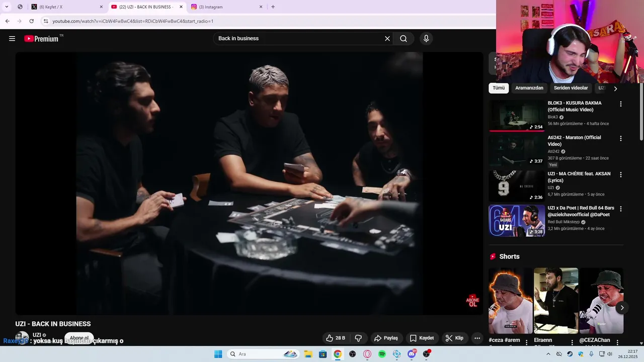Close the Keşfet / X tab
The image size is (644, 362).
pyautogui.click(x=101, y=7)
